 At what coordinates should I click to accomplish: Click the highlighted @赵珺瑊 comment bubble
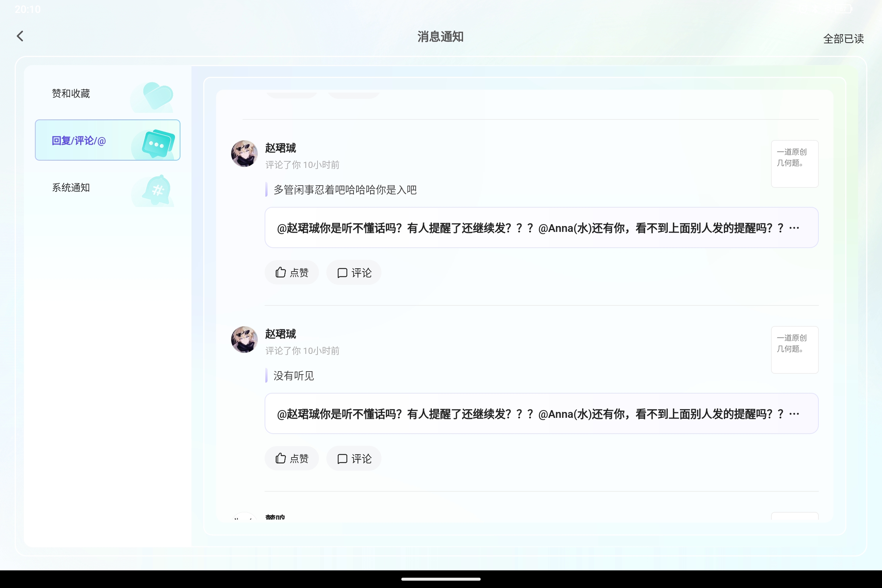tap(540, 227)
